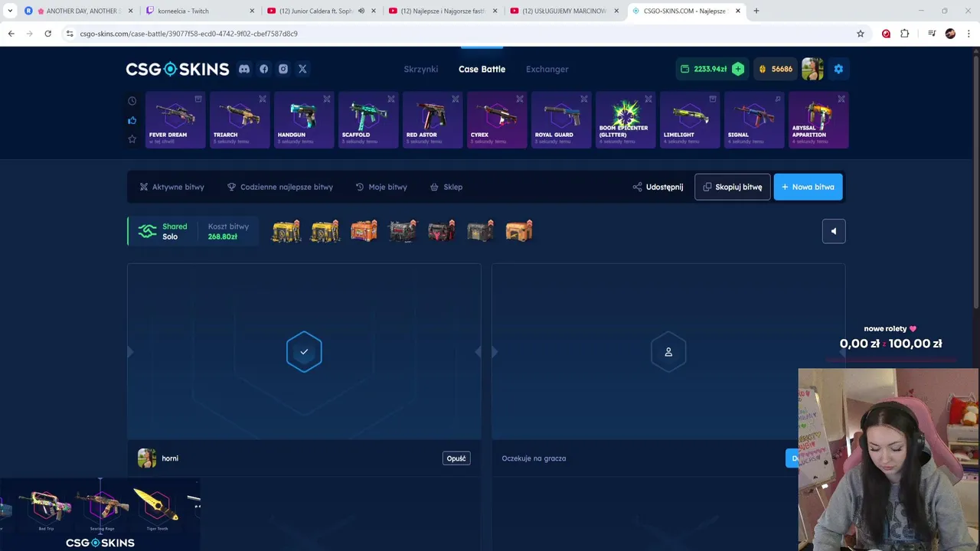Open the Red Astor drop card

(x=433, y=120)
